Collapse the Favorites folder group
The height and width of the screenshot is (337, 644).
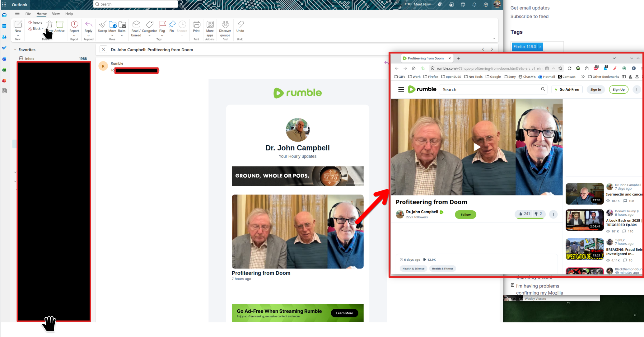coord(15,50)
